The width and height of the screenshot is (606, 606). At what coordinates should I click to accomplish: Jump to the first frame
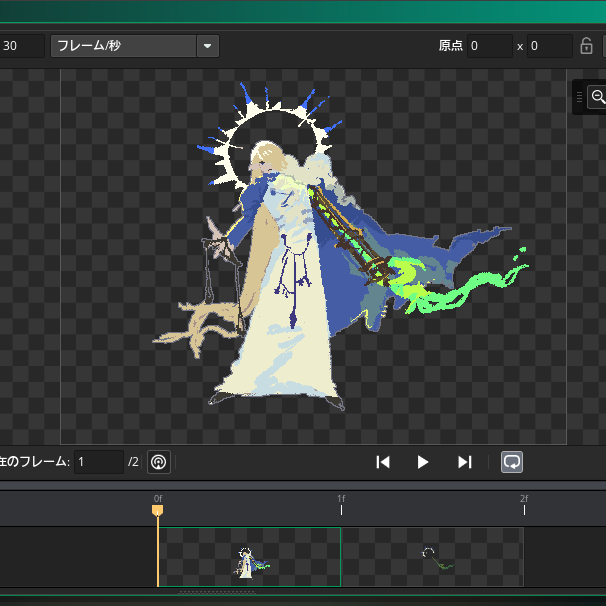[x=382, y=462]
